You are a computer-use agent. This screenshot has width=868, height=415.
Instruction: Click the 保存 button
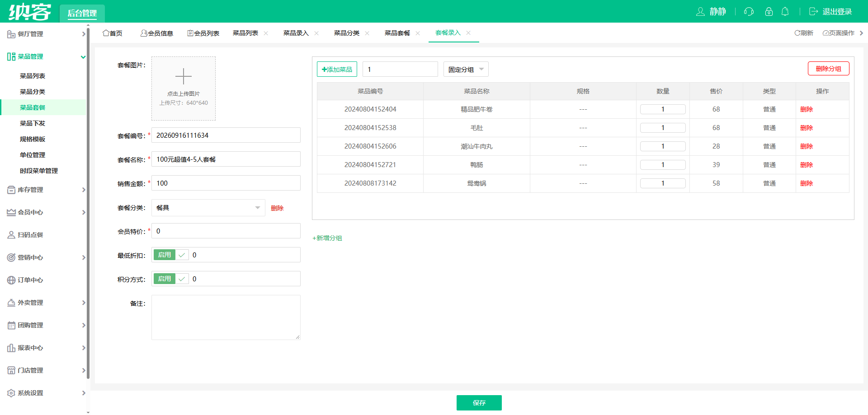479,403
